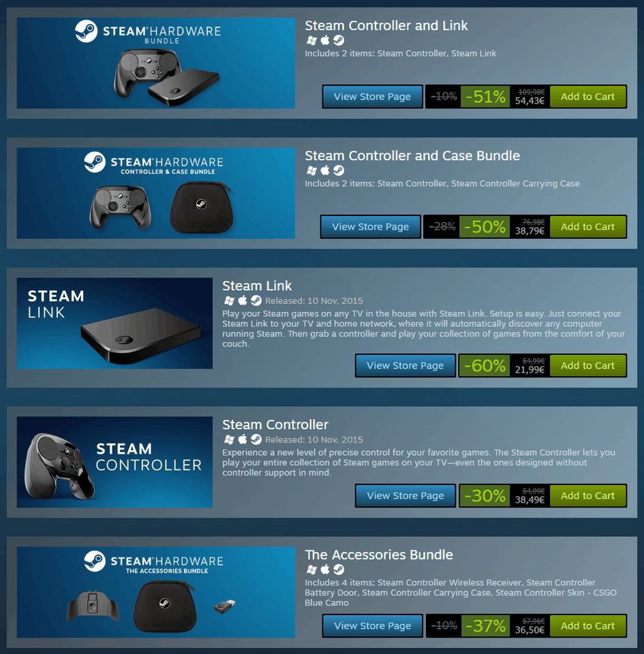Click the Steam Hardware Bundle banner image

click(155, 63)
